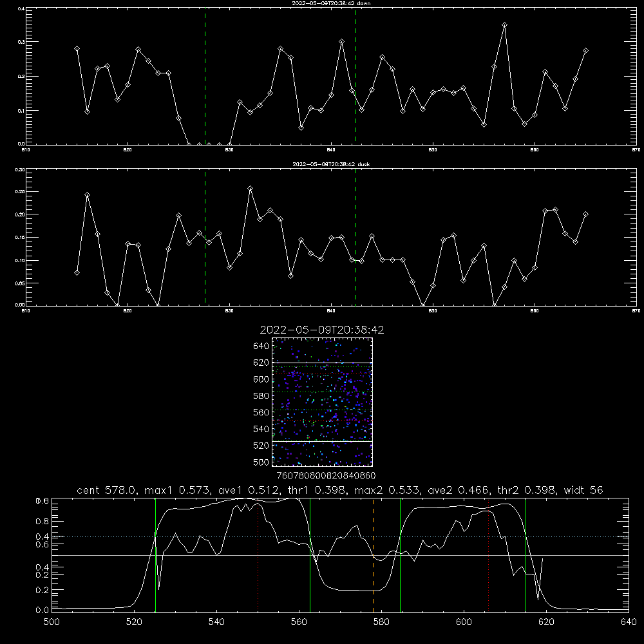The height and width of the screenshot is (644, 644).
Task: Click the '640' label on the image panel y-axis
Action: 261,346
